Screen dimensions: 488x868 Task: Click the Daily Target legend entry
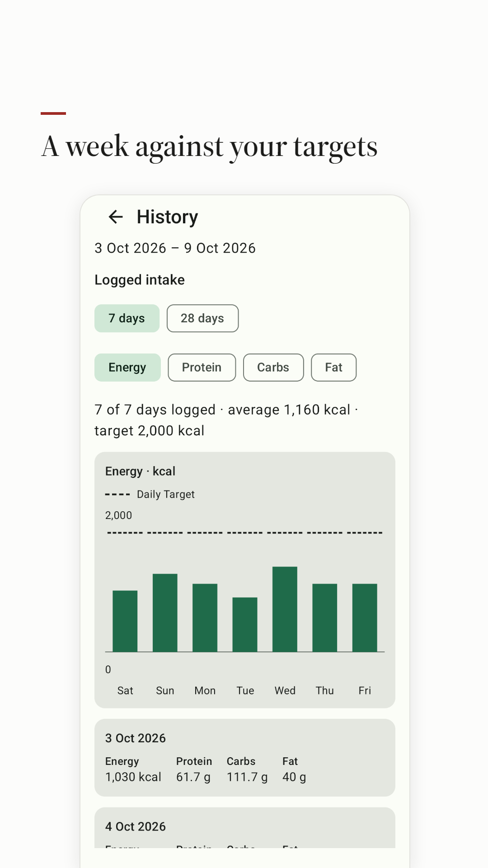[150, 494]
